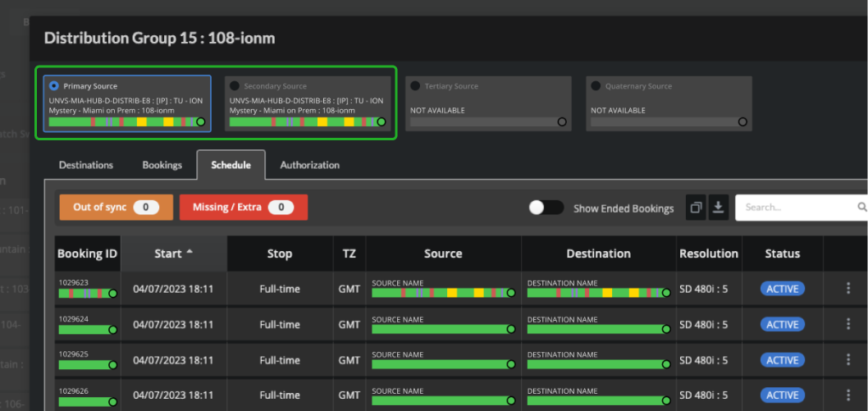Click the download schedule icon
The width and height of the screenshot is (868, 411).
click(718, 208)
